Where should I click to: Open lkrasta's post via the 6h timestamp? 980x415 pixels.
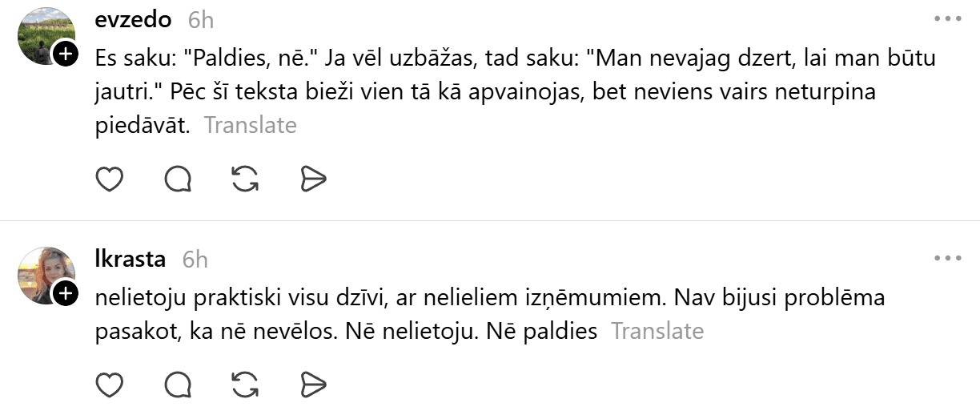[x=195, y=259]
